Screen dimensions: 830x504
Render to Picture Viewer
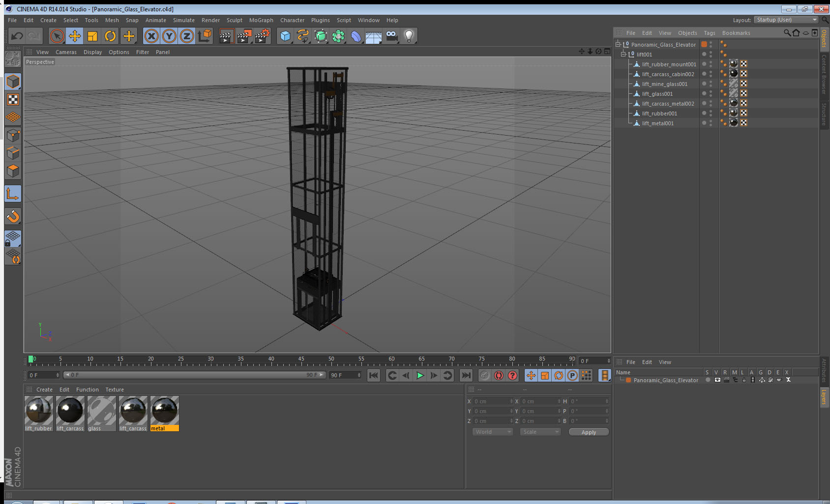(x=244, y=36)
